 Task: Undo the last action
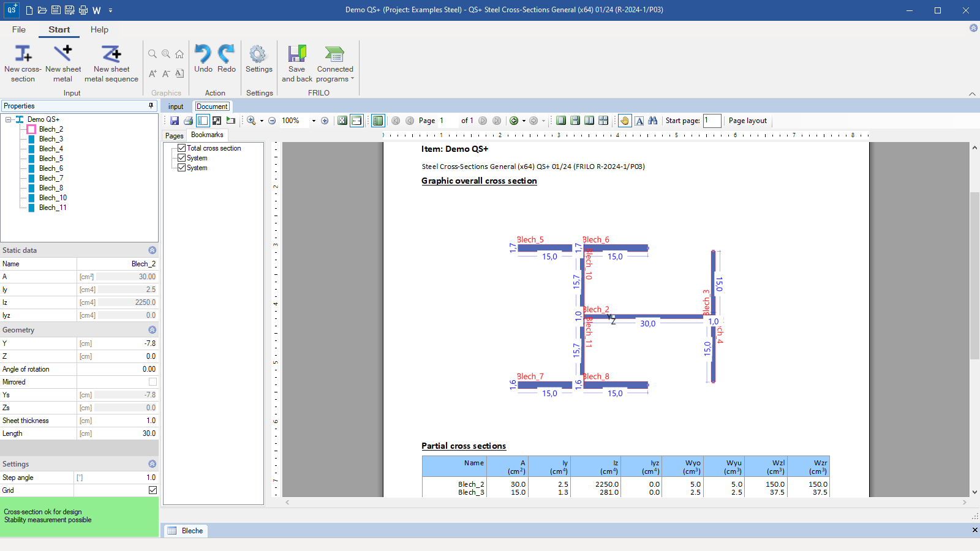(x=203, y=54)
